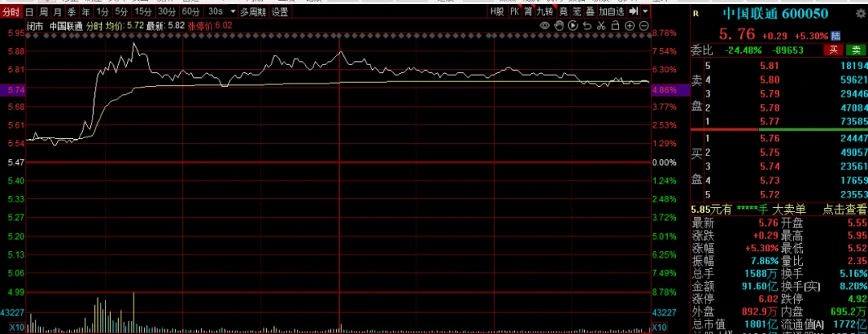Start replay with the circular play icon
The height and width of the screenshot is (334, 868).
(x=573, y=26)
